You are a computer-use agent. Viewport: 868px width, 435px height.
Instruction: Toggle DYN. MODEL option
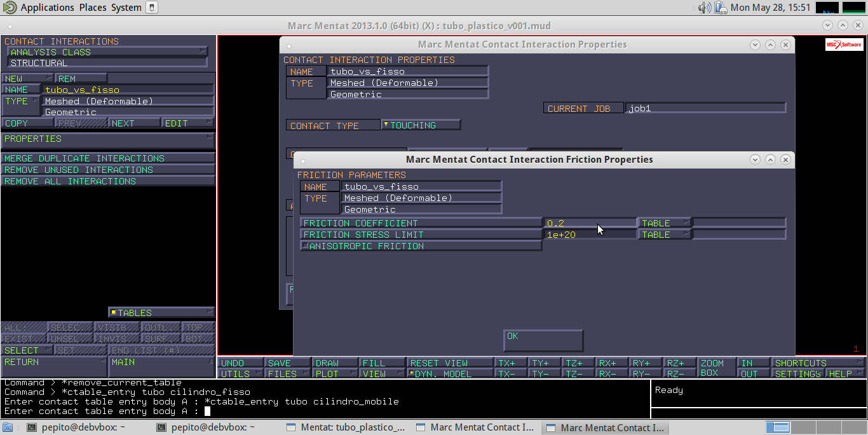coord(451,374)
